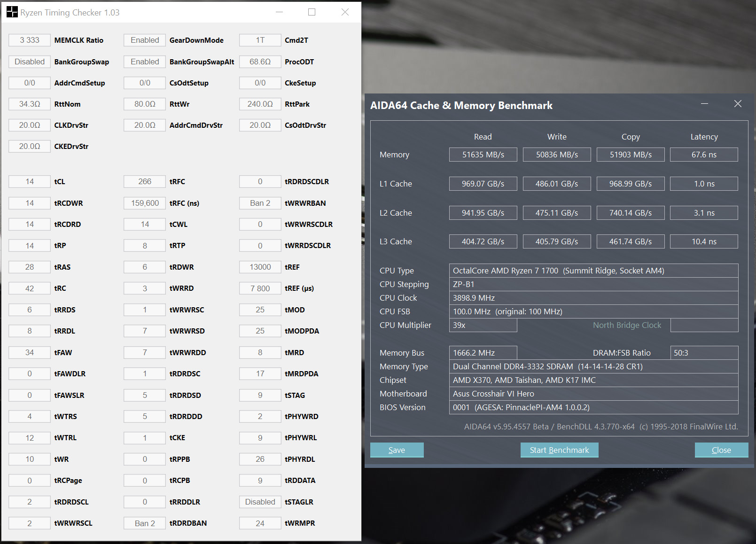756x544 pixels.
Task: Select the BankGroupSwap Disabled field
Action: tap(30, 62)
